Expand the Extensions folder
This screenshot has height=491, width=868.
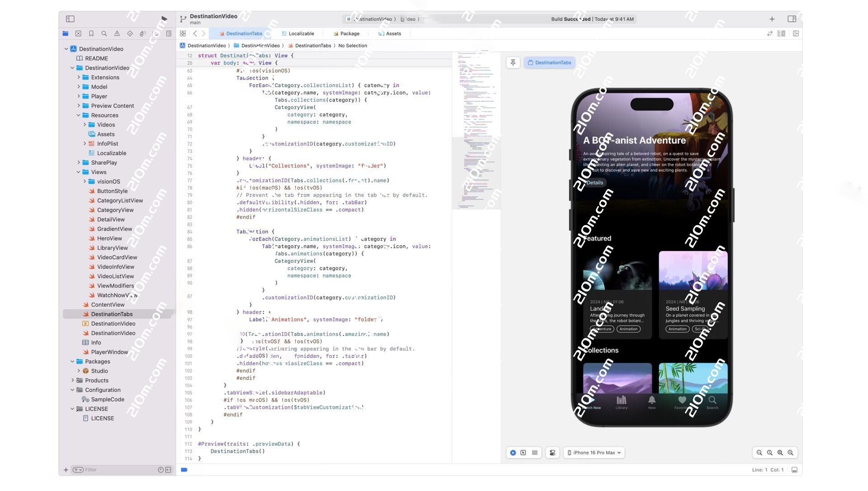(x=79, y=77)
